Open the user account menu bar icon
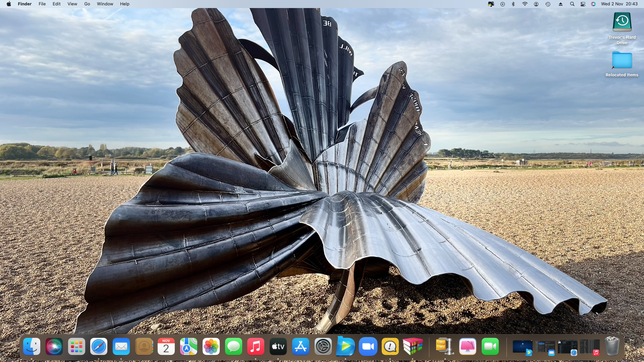Screen dimensions: 644x362 pyautogui.click(x=536, y=4)
